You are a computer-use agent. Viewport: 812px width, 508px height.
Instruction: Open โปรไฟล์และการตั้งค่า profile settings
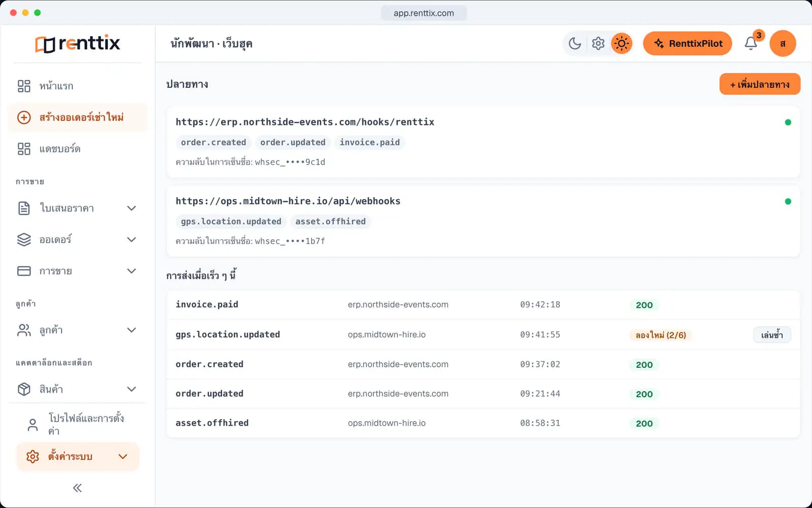(x=78, y=424)
